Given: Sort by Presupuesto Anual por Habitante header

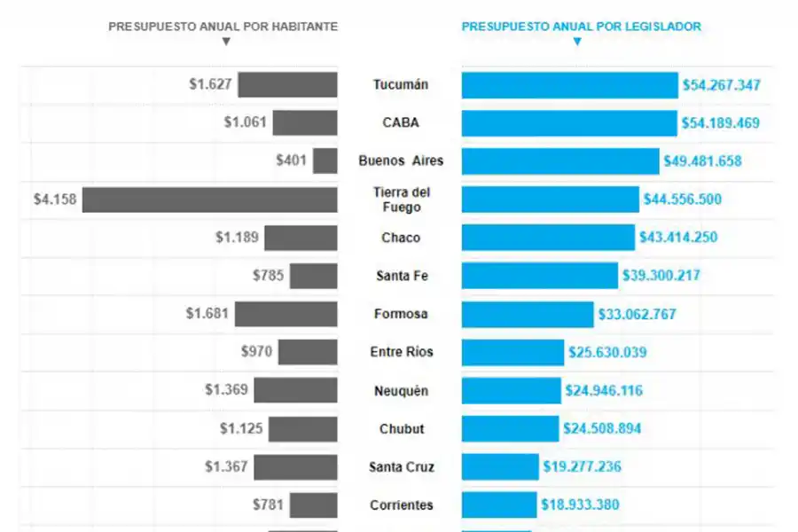Looking at the screenshot, I should 223,27.
